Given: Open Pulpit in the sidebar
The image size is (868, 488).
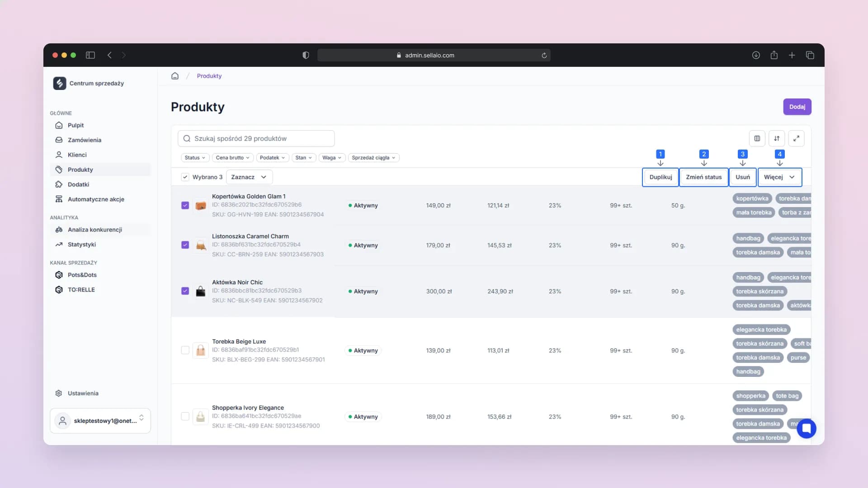Looking at the screenshot, I should 100,125.
